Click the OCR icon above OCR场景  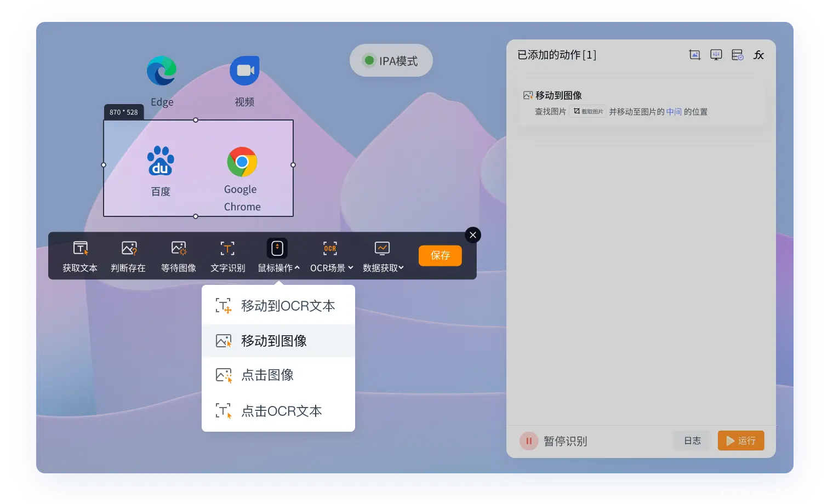330,248
